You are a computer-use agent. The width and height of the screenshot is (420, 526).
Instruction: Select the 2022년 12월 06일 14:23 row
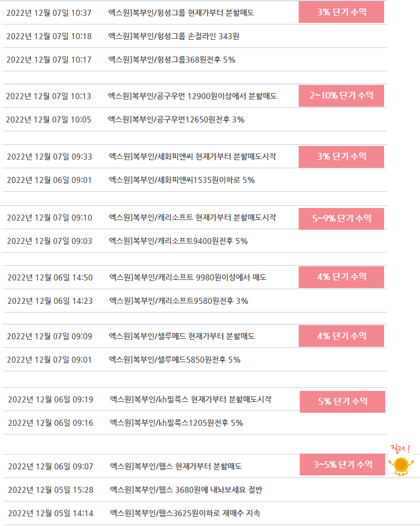coord(194,301)
